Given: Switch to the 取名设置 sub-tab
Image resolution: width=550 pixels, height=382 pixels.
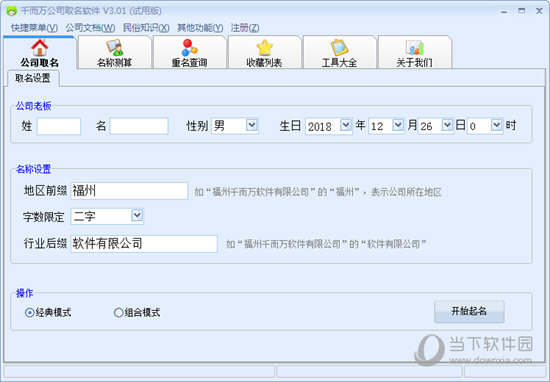Looking at the screenshot, I should 33,78.
